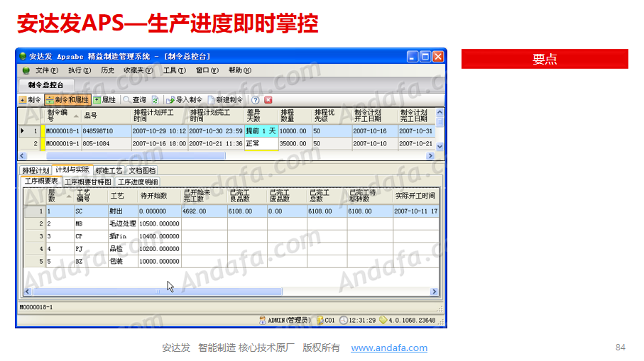Click 提前 1 天 cell

coord(261,131)
